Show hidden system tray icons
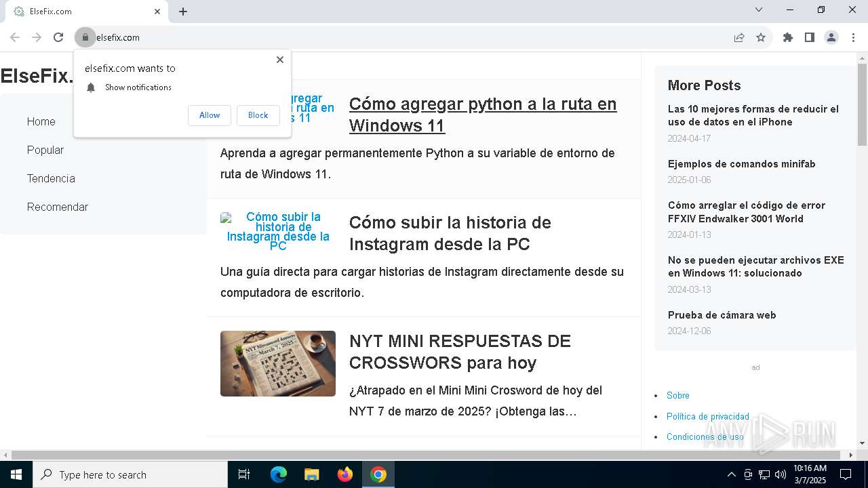This screenshot has height=488, width=868. pyautogui.click(x=731, y=474)
